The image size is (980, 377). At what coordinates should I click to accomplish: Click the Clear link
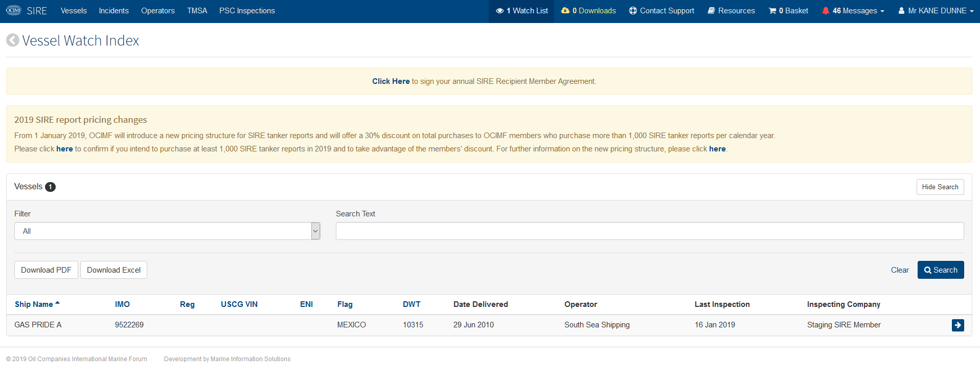[x=900, y=270]
